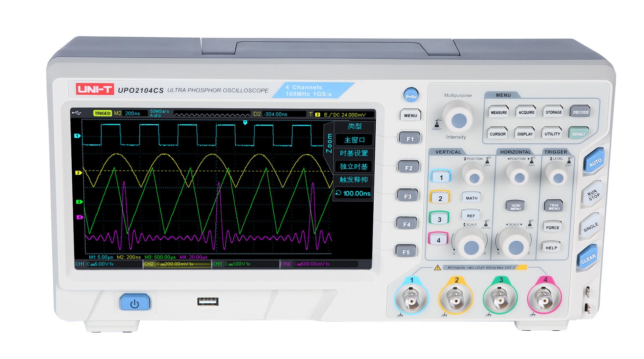Click the 50MSa/s sample rate readout

point(160,111)
